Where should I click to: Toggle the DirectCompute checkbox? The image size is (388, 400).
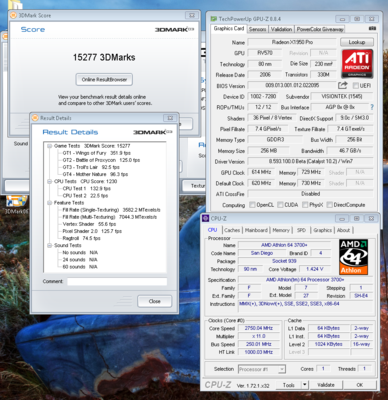(330, 205)
